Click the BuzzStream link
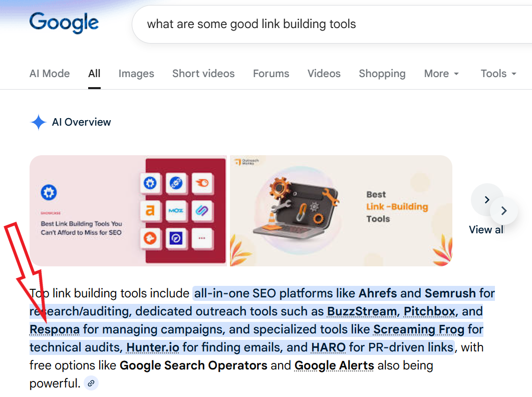Image resolution: width=532 pixels, height=397 pixels. tap(362, 311)
